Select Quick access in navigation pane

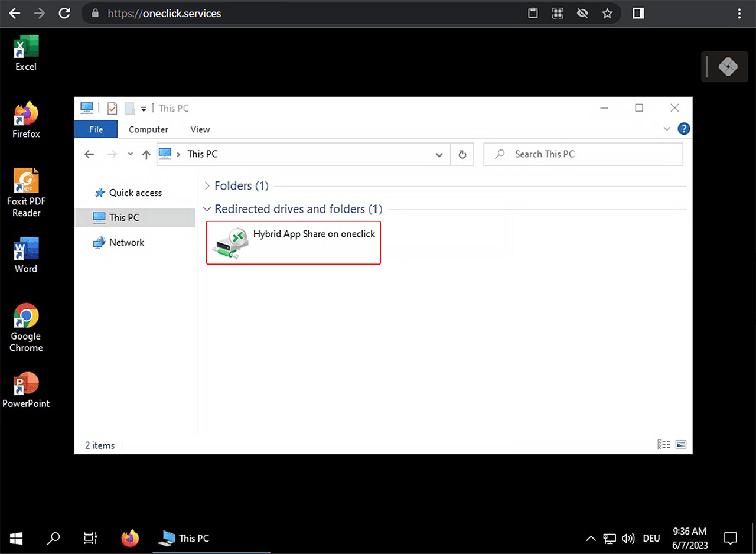tap(135, 193)
